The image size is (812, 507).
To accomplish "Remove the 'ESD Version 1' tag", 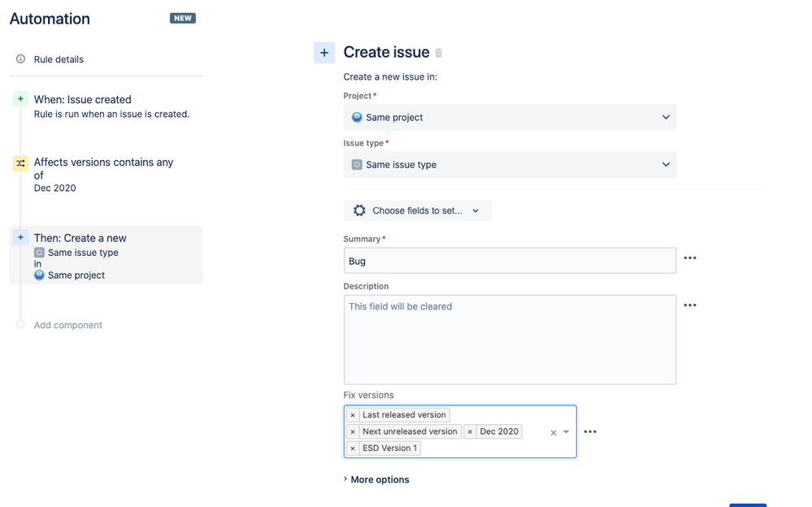I will click(x=353, y=448).
